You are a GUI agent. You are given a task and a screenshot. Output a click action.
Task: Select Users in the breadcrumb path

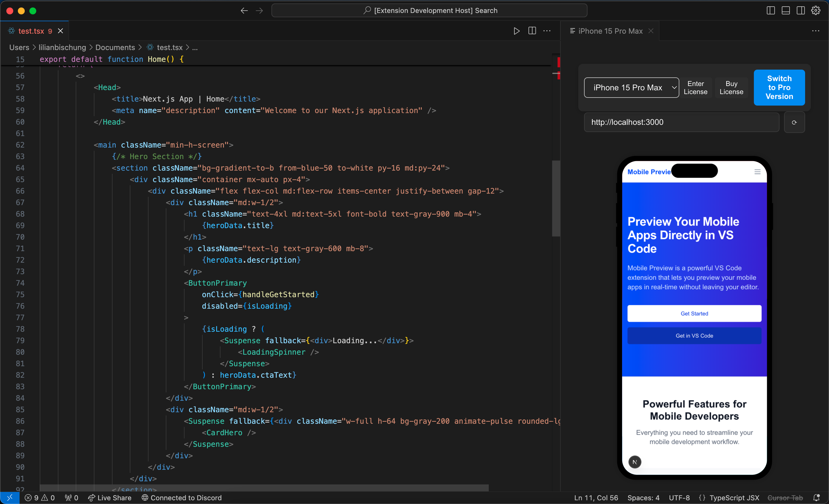(19, 47)
